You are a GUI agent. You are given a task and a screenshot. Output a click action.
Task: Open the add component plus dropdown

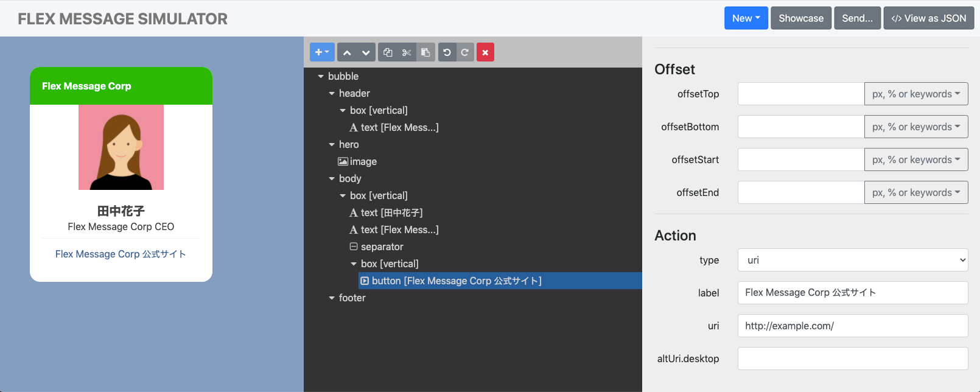click(x=322, y=52)
